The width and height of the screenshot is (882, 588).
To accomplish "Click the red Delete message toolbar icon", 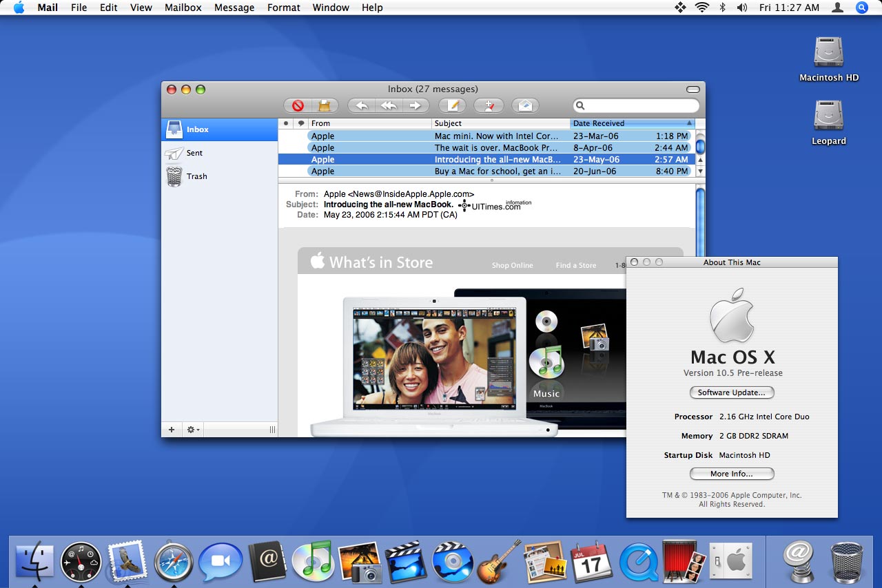I will (298, 106).
